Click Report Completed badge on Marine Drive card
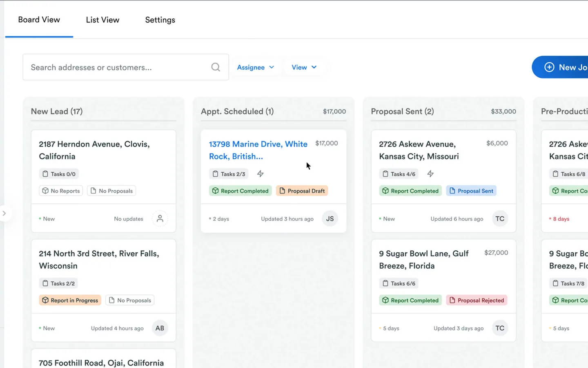 (x=241, y=191)
